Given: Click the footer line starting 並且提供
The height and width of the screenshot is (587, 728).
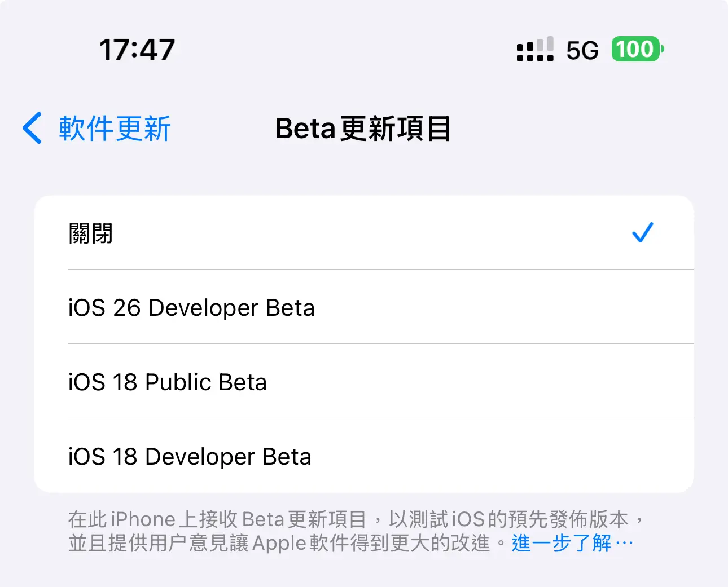Looking at the screenshot, I should 350,543.
